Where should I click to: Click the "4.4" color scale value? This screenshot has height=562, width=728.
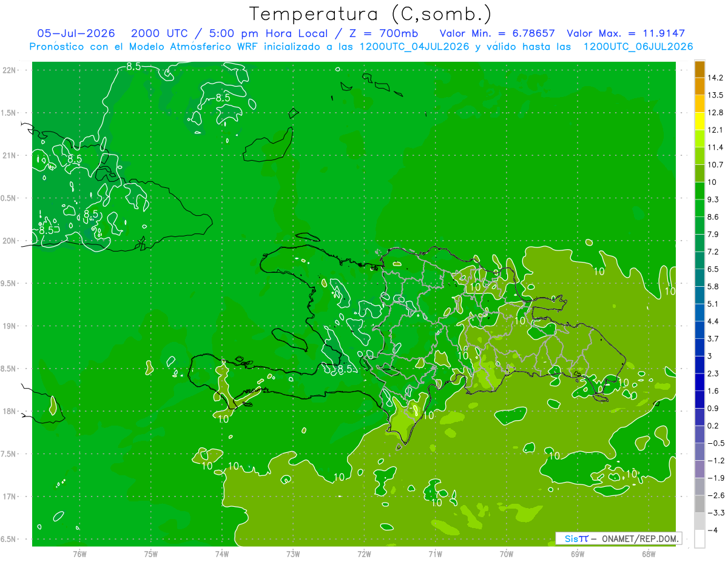tap(713, 321)
